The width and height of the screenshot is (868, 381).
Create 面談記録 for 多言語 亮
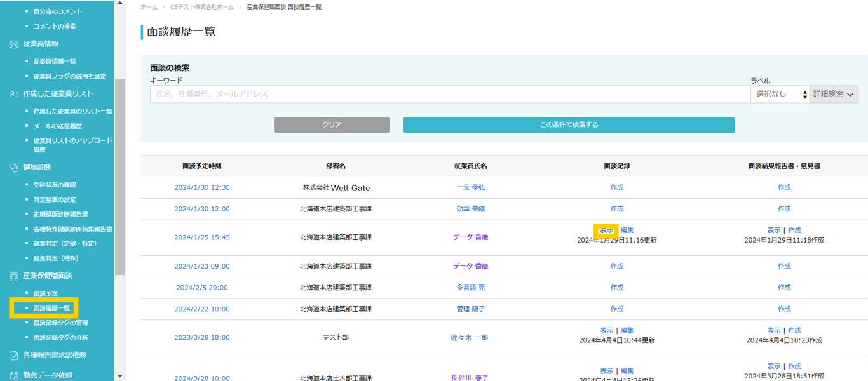(617, 288)
